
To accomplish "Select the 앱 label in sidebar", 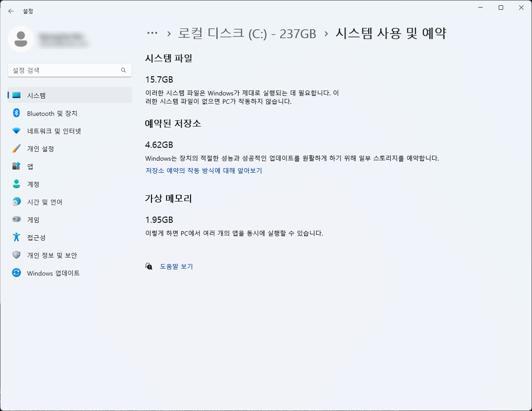I will (x=30, y=166).
